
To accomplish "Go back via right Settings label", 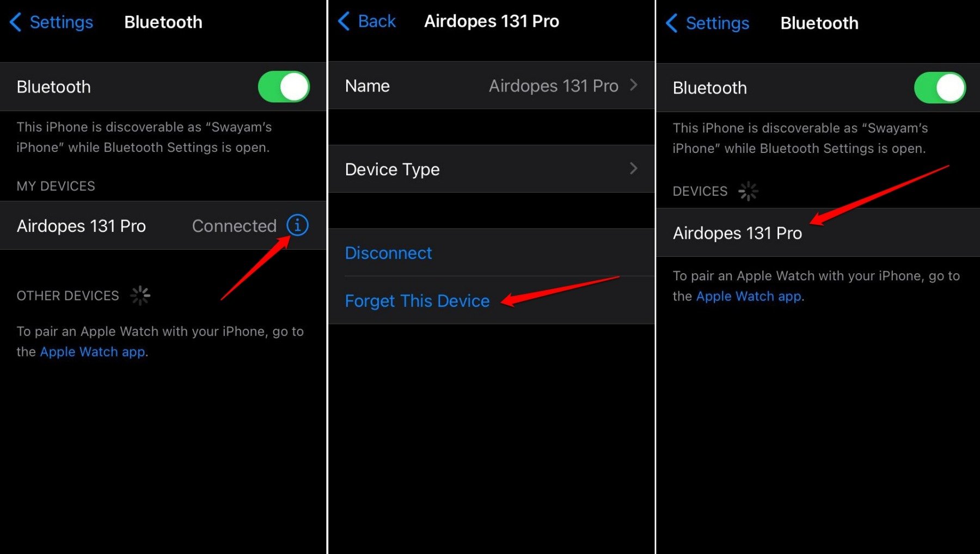I will click(x=717, y=23).
